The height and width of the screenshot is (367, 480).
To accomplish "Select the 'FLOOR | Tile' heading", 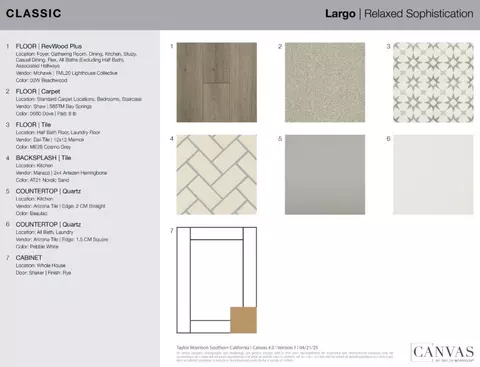I will [33, 125].
